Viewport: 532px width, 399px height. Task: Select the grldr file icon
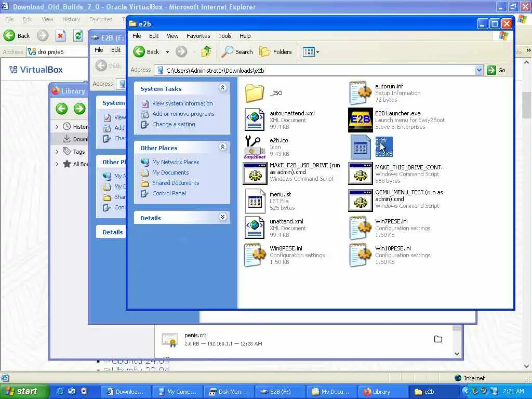click(361, 147)
